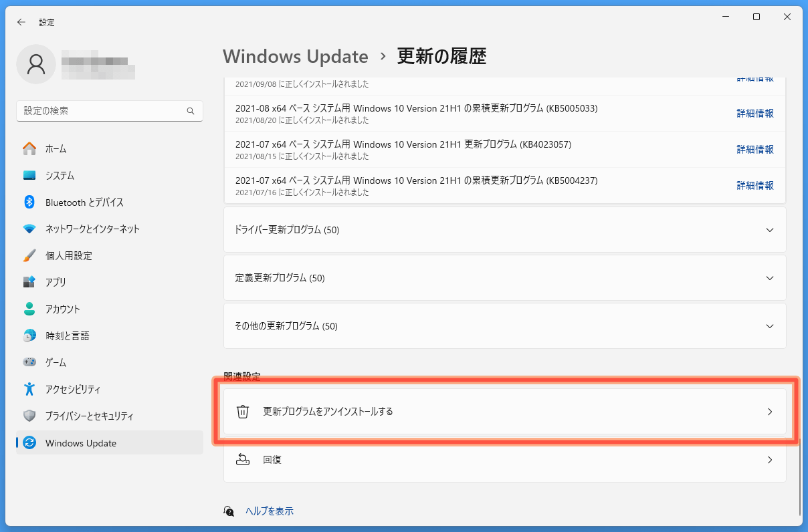Image resolution: width=808 pixels, height=532 pixels.
Task: Focus the 設定の検索 search box
Action: tap(110, 111)
